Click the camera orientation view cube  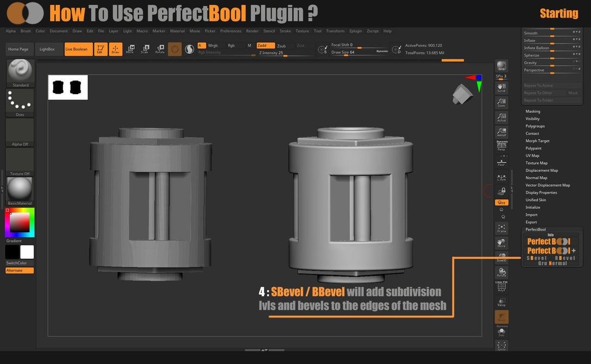(462, 94)
